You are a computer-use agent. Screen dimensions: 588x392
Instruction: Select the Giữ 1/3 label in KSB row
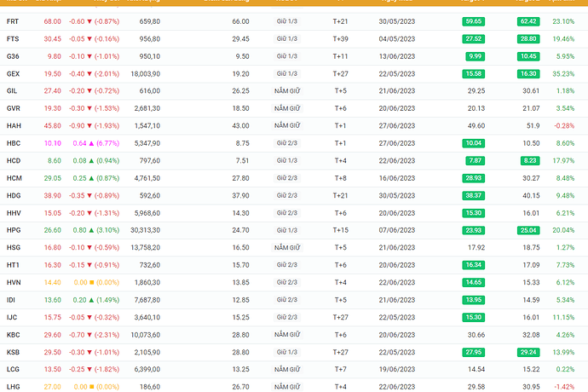pyautogui.click(x=287, y=352)
